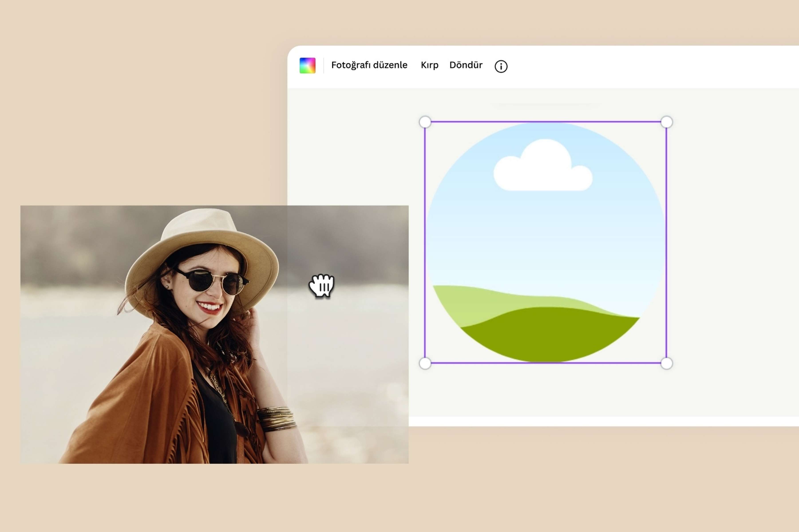
Task: Grab the bottom-right frame resize handle
Action: tap(666, 363)
